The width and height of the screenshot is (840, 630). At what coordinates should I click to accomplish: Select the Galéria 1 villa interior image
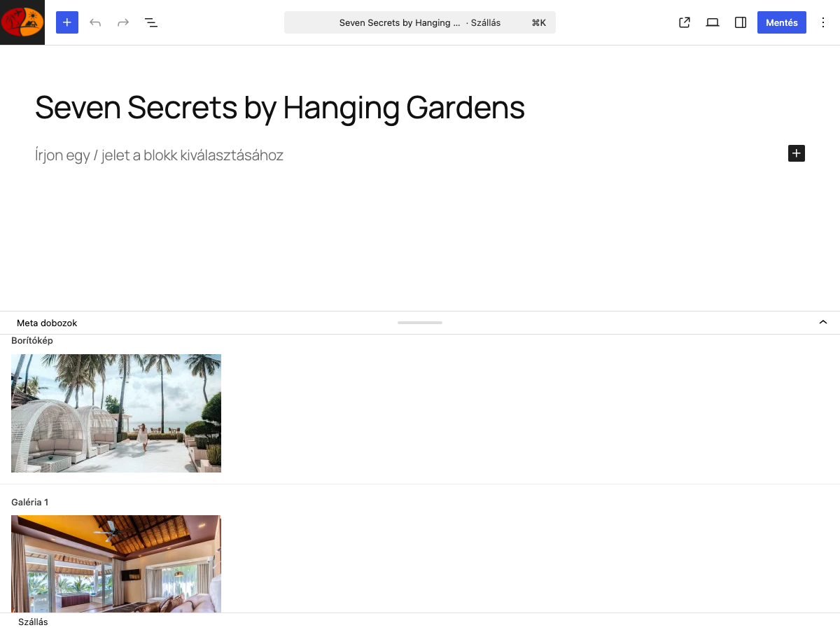tap(116, 563)
